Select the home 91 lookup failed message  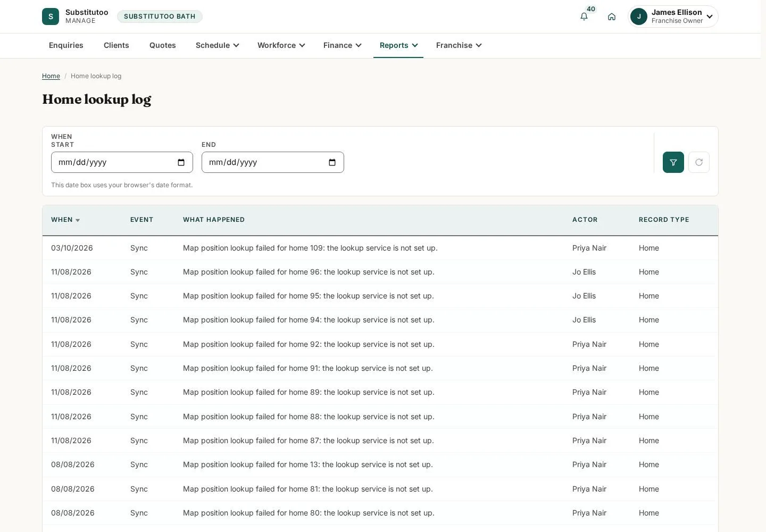308,368
